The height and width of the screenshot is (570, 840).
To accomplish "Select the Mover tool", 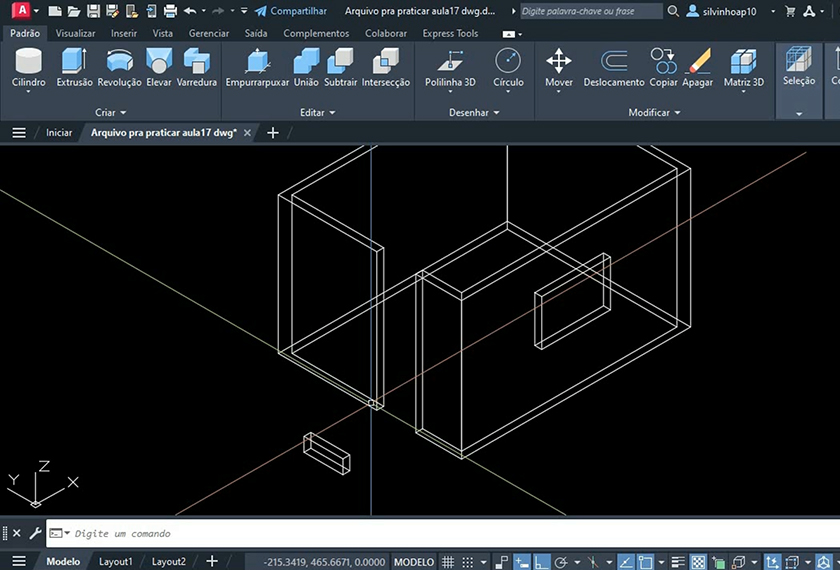I will click(x=558, y=68).
